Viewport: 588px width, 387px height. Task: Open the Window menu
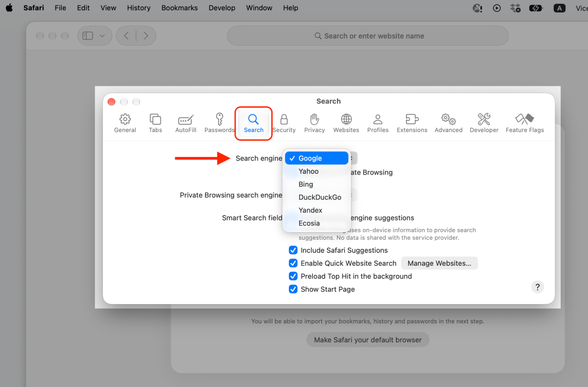click(x=259, y=8)
